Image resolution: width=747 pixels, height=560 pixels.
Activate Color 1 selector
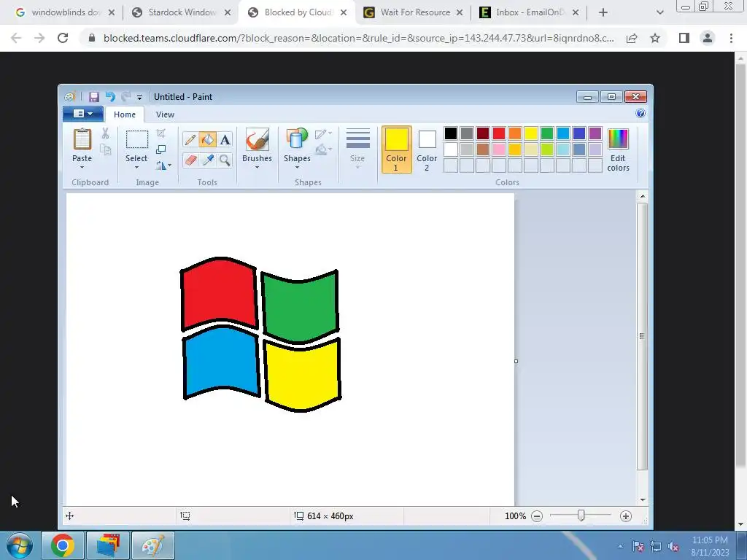coord(396,149)
